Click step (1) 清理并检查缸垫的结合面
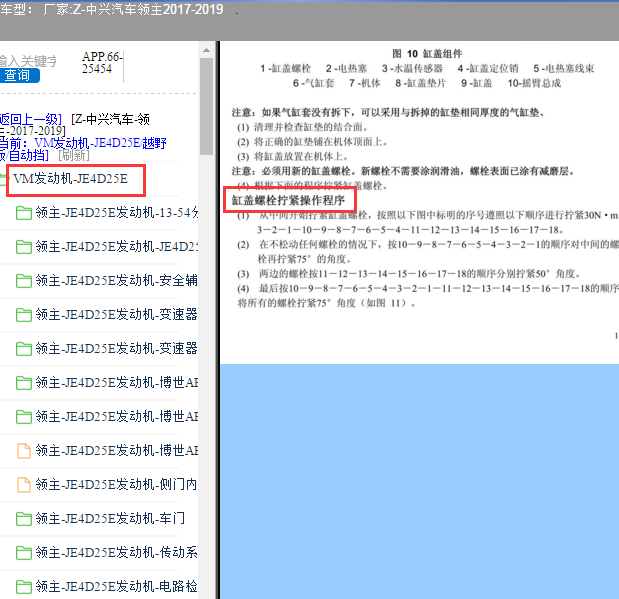 point(302,128)
